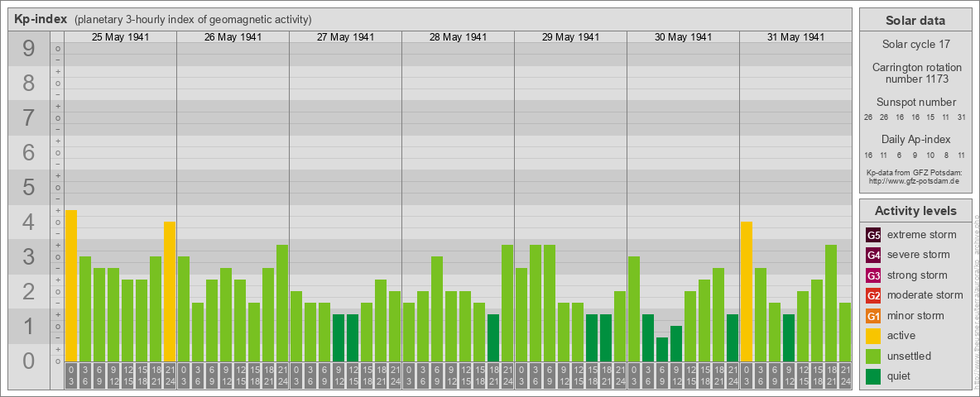Click the G5 extreme storm badge
This screenshot has width=980, height=397.
pyautogui.click(x=873, y=236)
